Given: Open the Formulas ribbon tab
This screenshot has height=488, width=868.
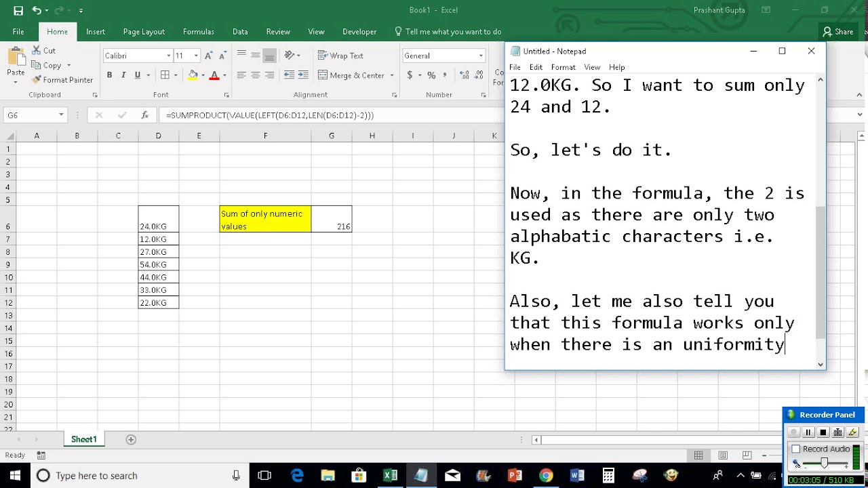Looking at the screenshot, I should [x=198, y=32].
